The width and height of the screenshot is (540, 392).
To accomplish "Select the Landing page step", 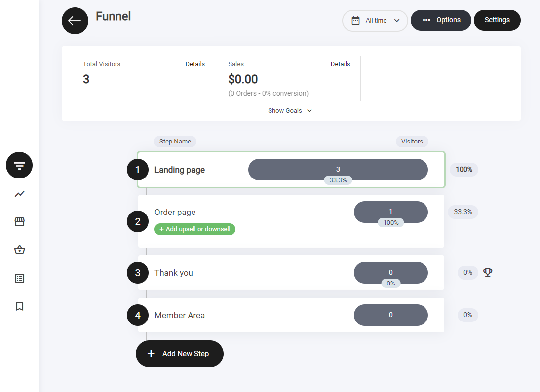I will tap(180, 170).
